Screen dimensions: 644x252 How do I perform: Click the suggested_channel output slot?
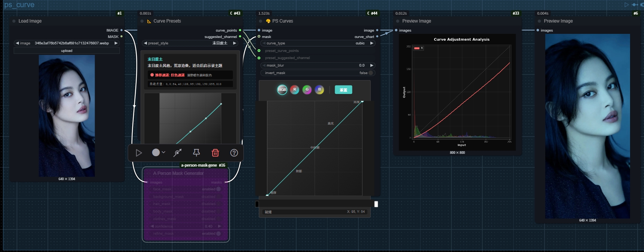click(240, 36)
